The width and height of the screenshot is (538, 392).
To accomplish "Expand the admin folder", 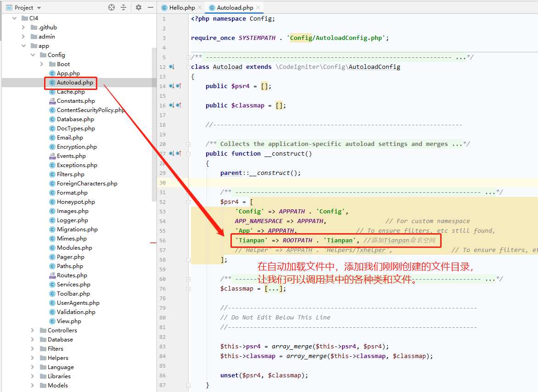I will (x=23, y=36).
